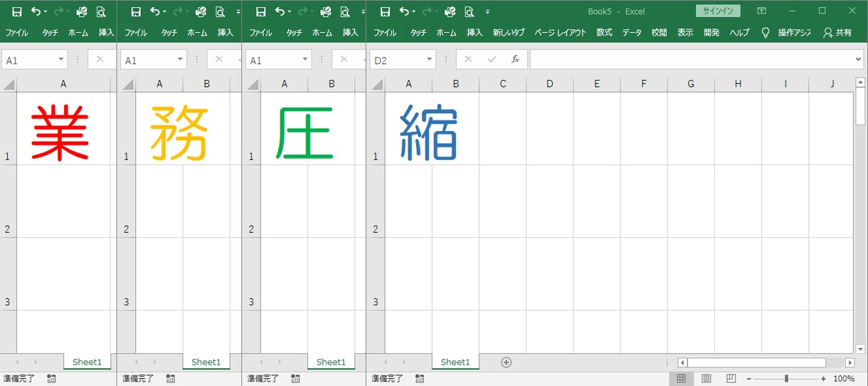Select row 2 header in 圧 window
The height and width of the screenshot is (386, 868).
(251, 201)
